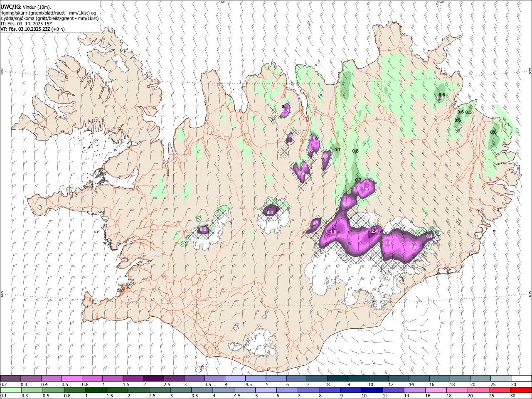Pick the 1–1.5 snow scale swatch
This screenshot has height=399, width=532.
pos(112,379)
